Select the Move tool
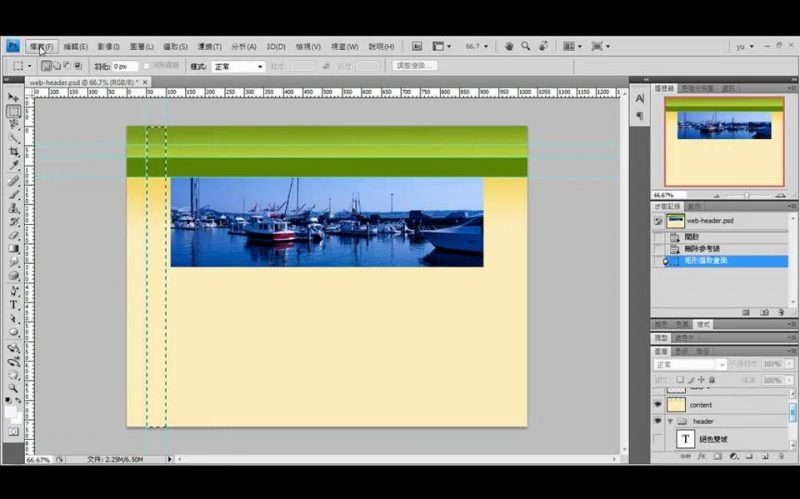 tap(14, 98)
